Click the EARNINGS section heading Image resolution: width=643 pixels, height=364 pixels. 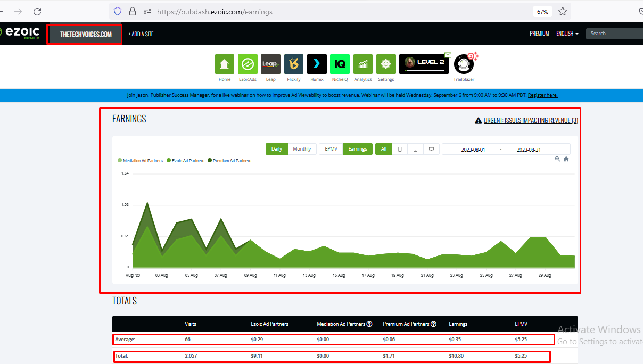coord(129,119)
